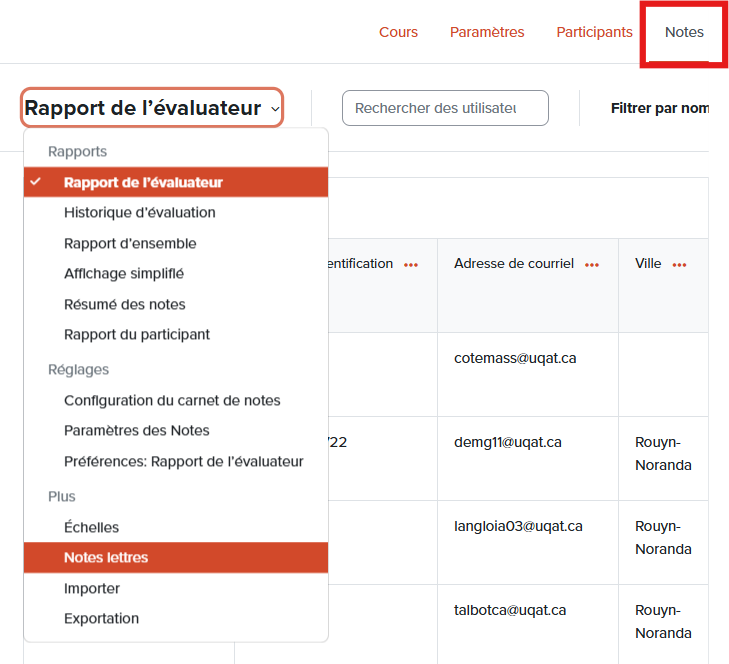The image size is (729, 664).
Task: Switch to the Cours tab
Action: point(398,32)
